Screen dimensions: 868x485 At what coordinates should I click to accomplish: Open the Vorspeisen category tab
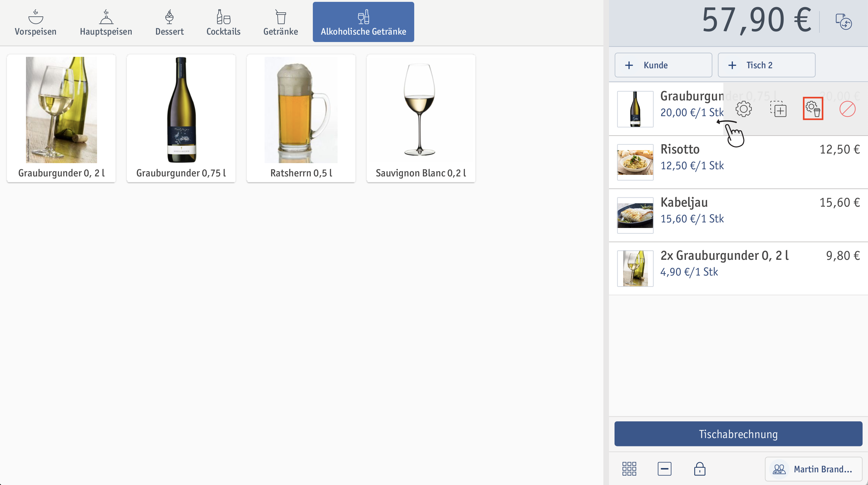pos(35,22)
